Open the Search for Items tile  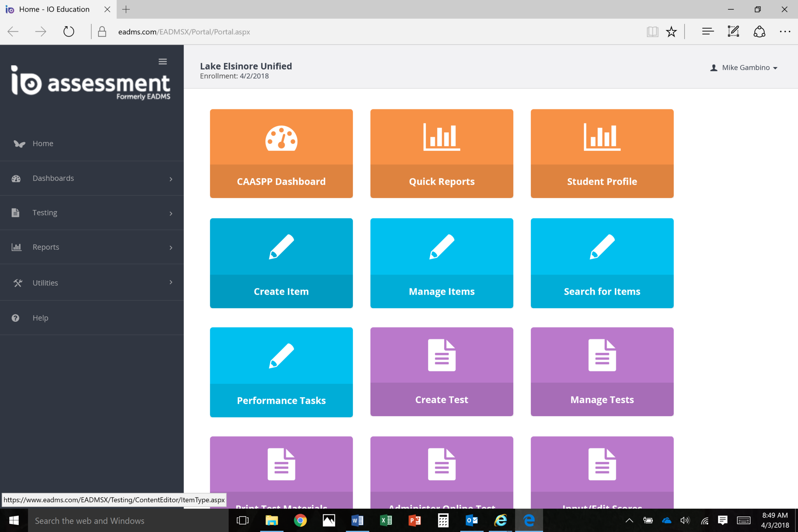(602, 263)
